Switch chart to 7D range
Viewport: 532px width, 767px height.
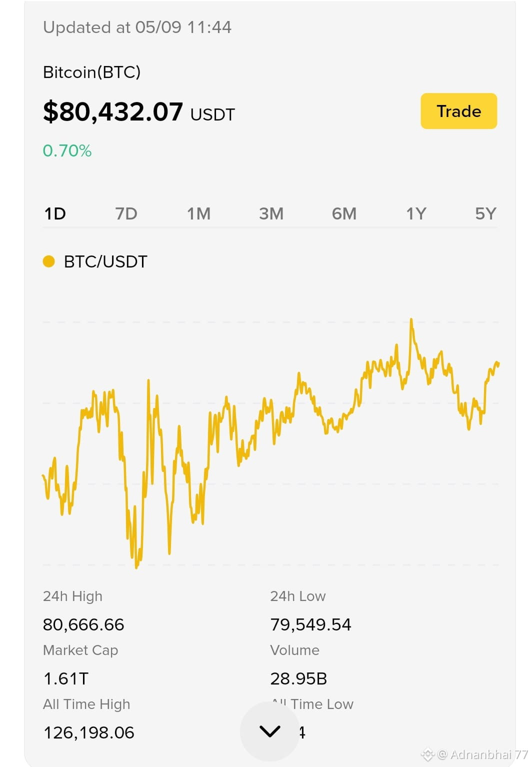click(x=126, y=214)
